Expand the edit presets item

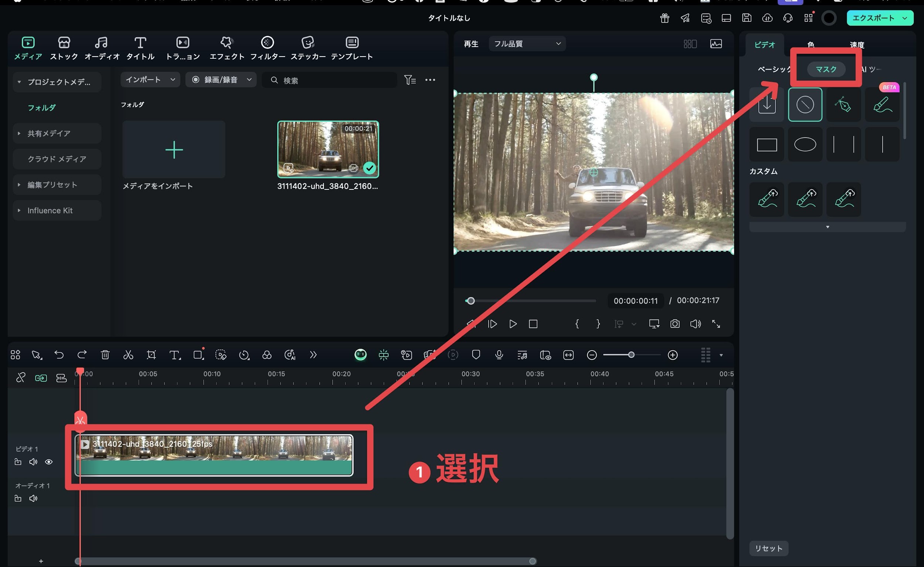pyautogui.click(x=19, y=184)
